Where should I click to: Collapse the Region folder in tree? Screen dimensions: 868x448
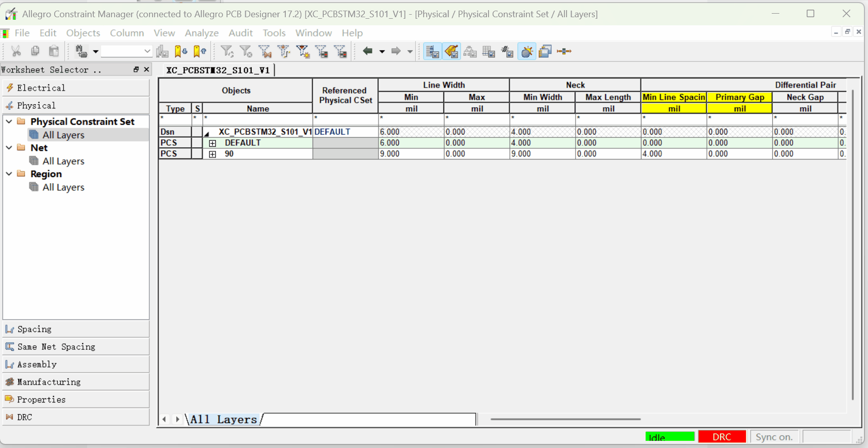click(x=9, y=174)
